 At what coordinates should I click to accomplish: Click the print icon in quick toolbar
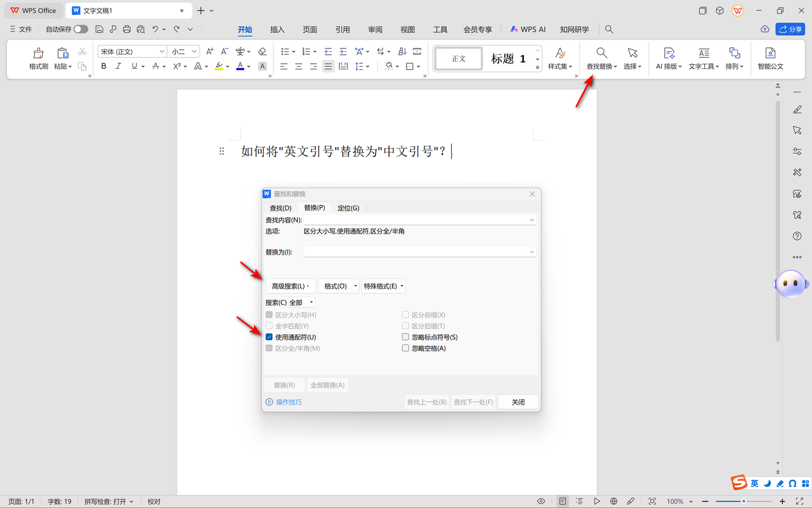click(127, 29)
